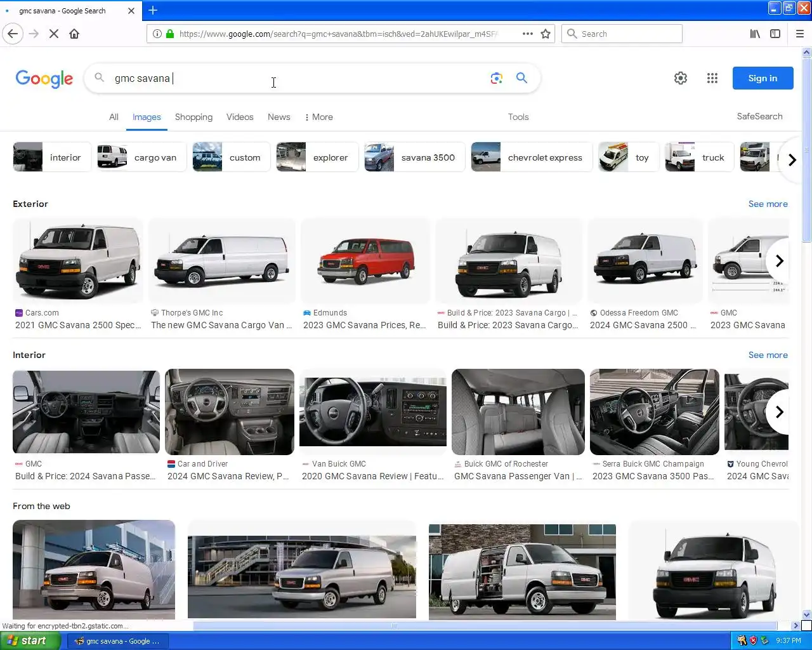Viewport: 812px width, 650px height.
Task: Click the vertical scrollbar down arrow
Action: [806, 614]
